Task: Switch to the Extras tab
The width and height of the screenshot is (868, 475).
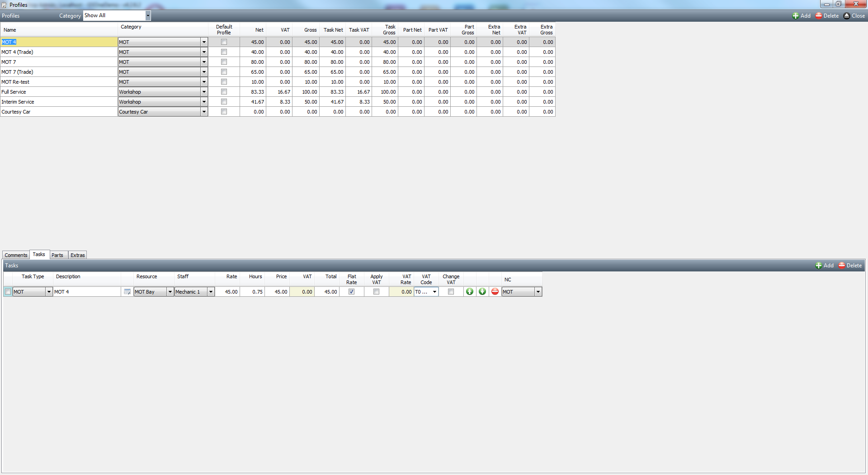Action: coord(78,255)
